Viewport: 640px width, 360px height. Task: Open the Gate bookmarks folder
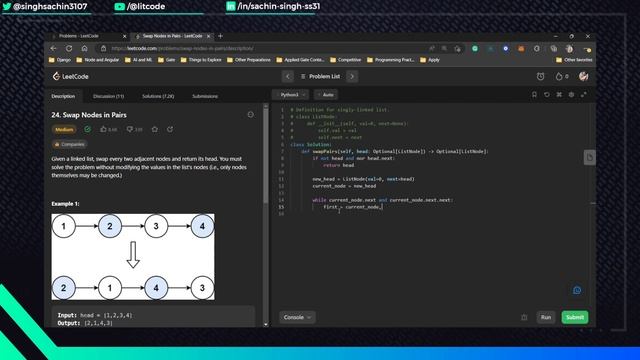click(167, 60)
